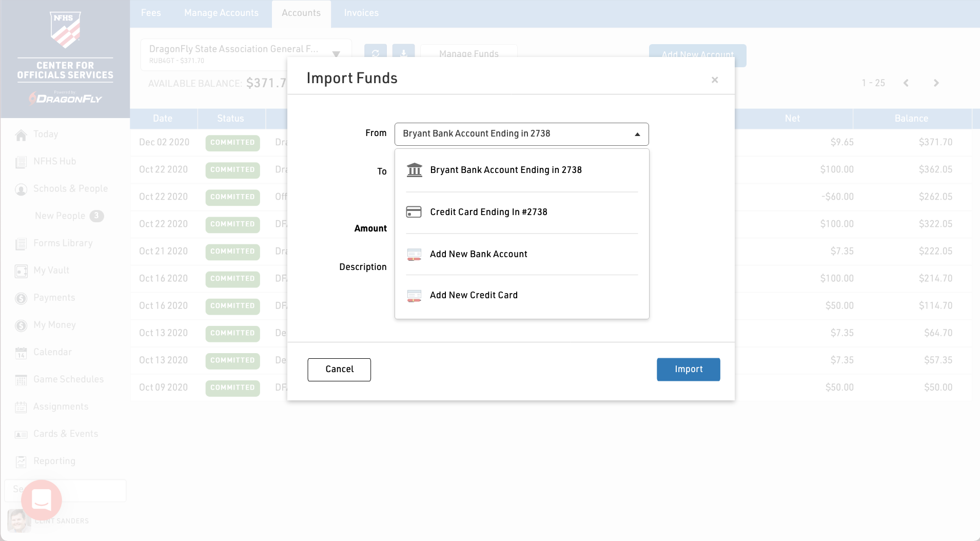Open My Money in the sidebar
Viewport: 980px width, 541px height.
pos(54,325)
